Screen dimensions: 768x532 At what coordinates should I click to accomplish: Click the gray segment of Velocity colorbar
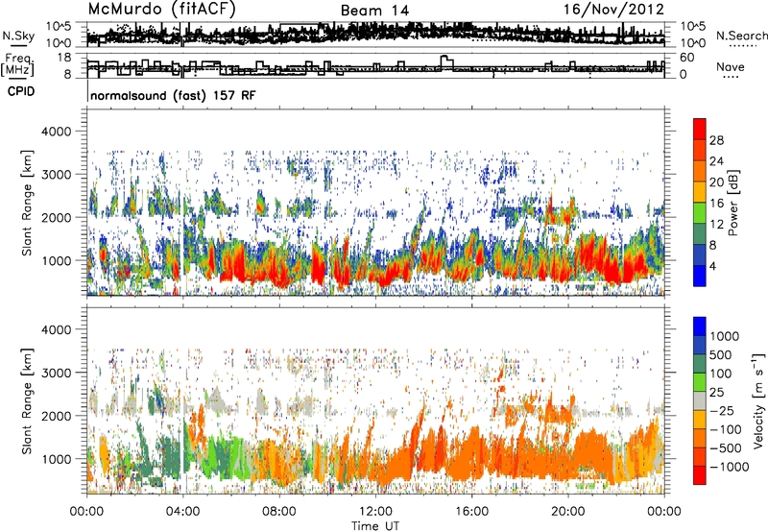pos(700,400)
